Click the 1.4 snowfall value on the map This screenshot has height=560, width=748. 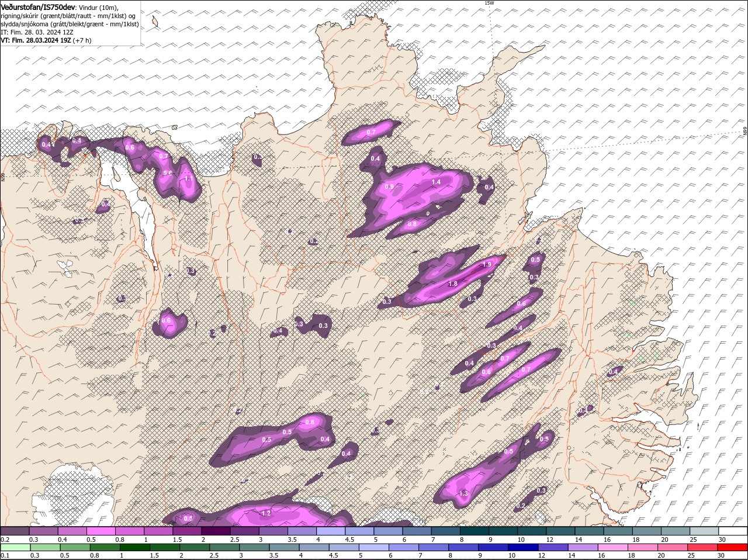tap(436, 182)
